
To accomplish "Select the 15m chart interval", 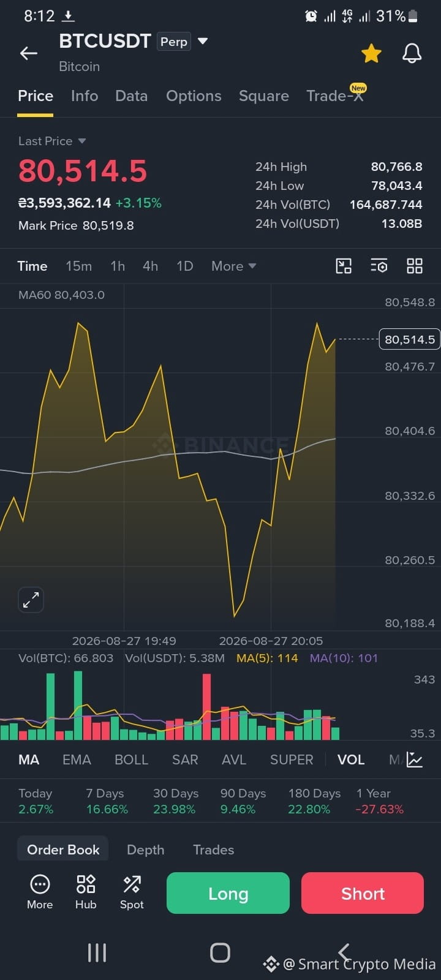I will [79, 266].
